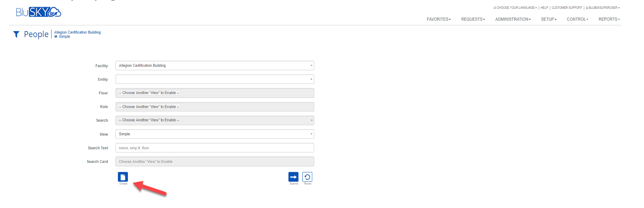Open the BLUBOXSUPERUSER account menu
644x208 pixels.
[603, 8]
